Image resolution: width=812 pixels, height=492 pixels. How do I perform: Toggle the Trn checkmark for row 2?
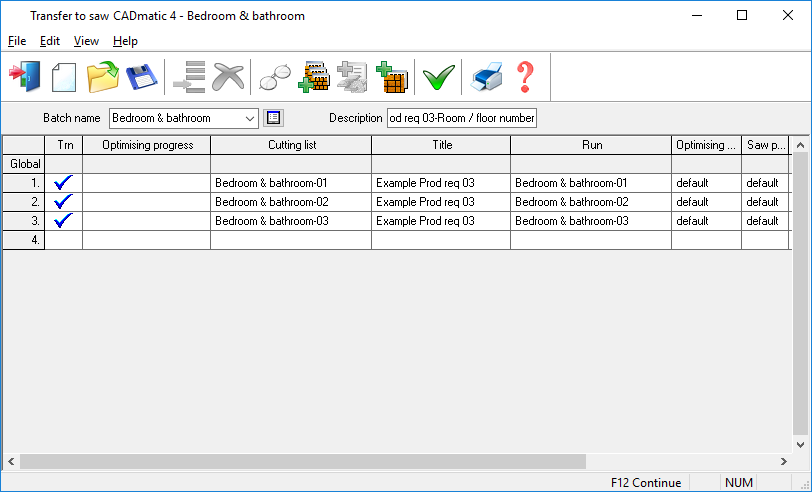coord(65,202)
